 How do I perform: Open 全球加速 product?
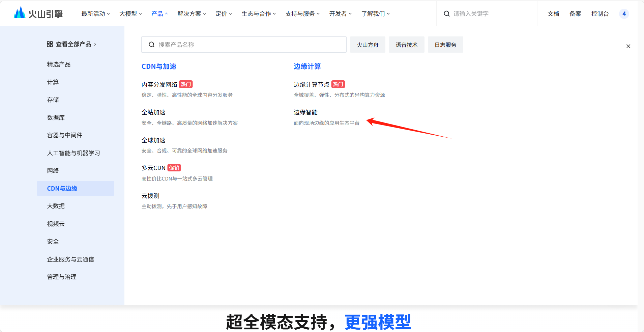click(x=153, y=140)
